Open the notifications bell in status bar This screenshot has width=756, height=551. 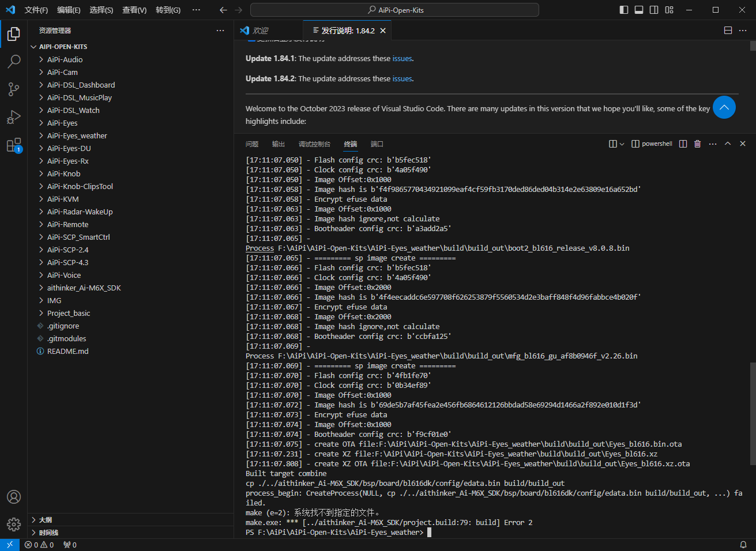tap(743, 545)
